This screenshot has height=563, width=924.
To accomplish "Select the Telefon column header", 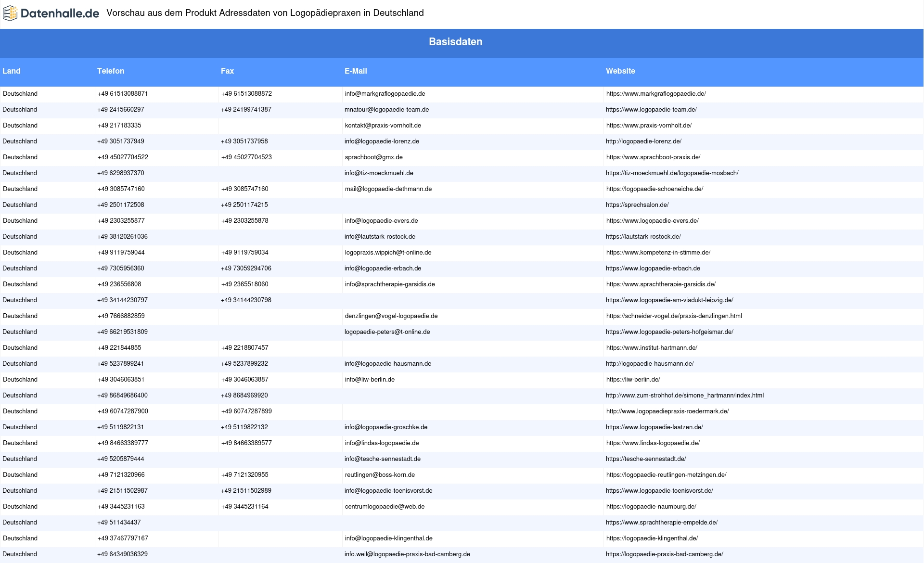I will pos(111,71).
